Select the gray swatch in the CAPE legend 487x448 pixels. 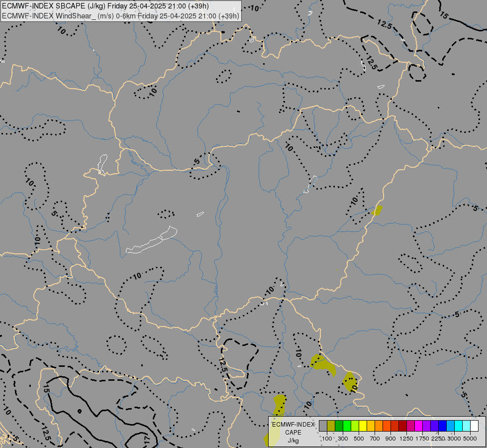[x=323, y=426]
